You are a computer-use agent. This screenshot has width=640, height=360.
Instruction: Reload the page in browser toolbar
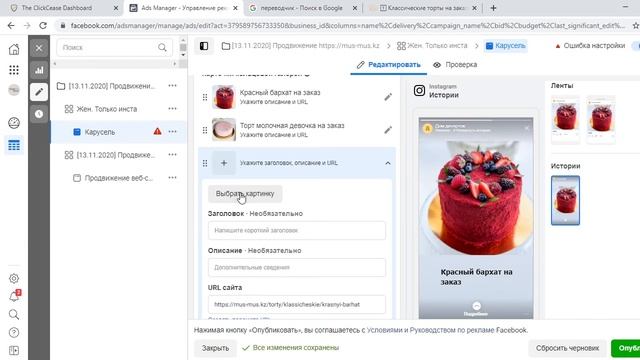(x=43, y=25)
